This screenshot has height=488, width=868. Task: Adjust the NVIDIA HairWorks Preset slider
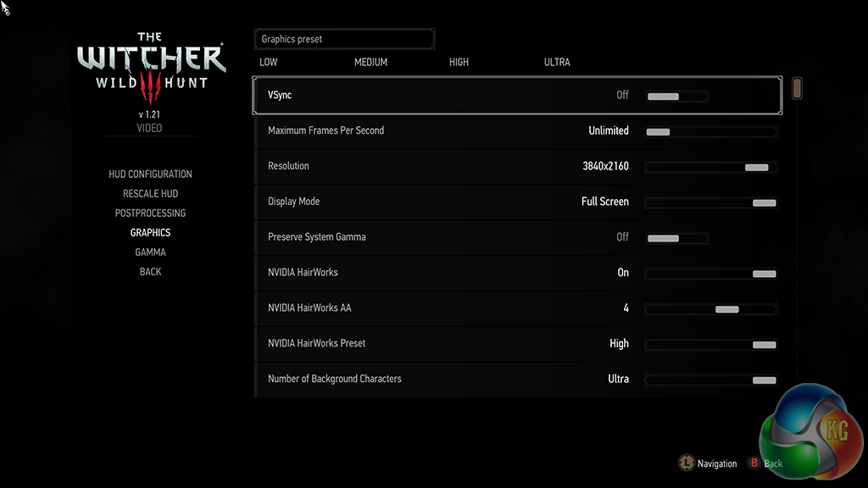click(x=711, y=345)
